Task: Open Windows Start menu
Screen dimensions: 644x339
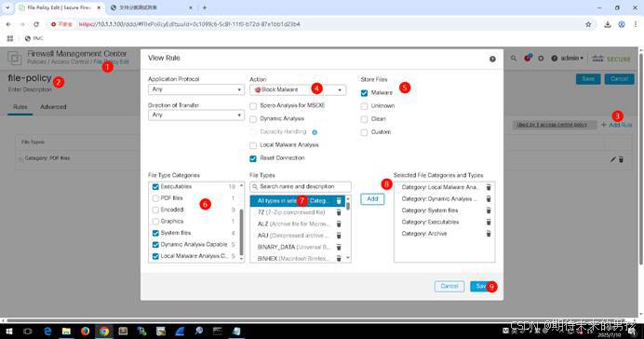Action: click(8, 332)
